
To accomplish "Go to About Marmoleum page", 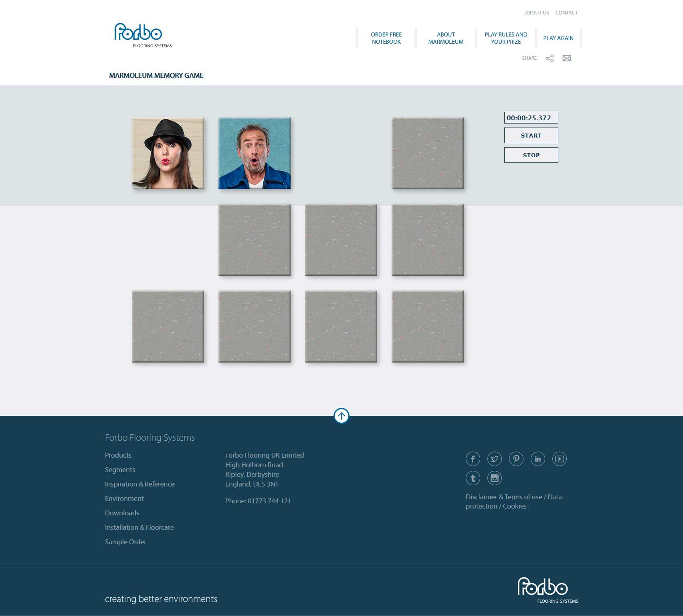I will [x=445, y=38].
